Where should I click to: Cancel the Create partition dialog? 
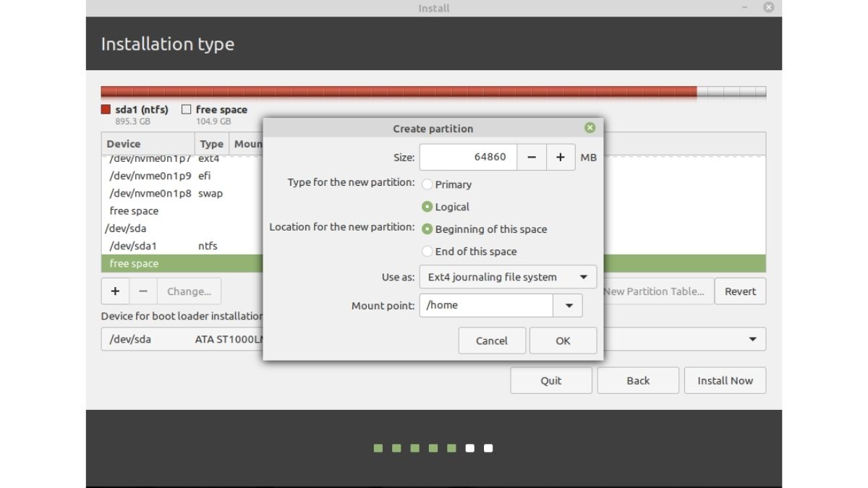492,340
